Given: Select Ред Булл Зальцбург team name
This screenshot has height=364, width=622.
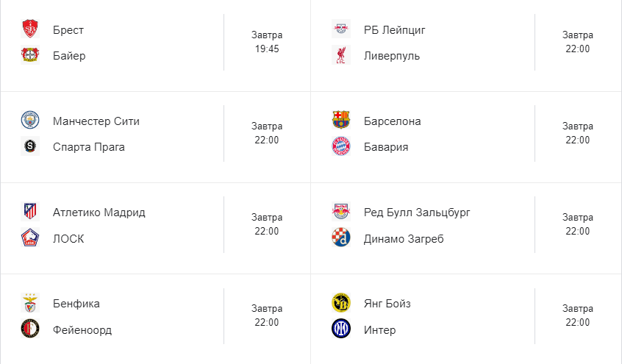Looking at the screenshot, I should click(417, 213).
